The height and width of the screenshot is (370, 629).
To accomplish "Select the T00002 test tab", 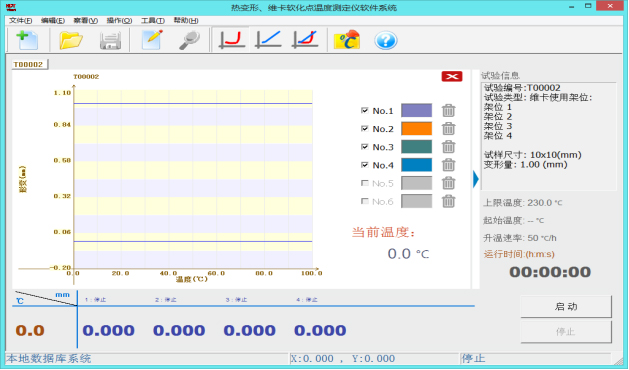I will click(x=28, y=64).
